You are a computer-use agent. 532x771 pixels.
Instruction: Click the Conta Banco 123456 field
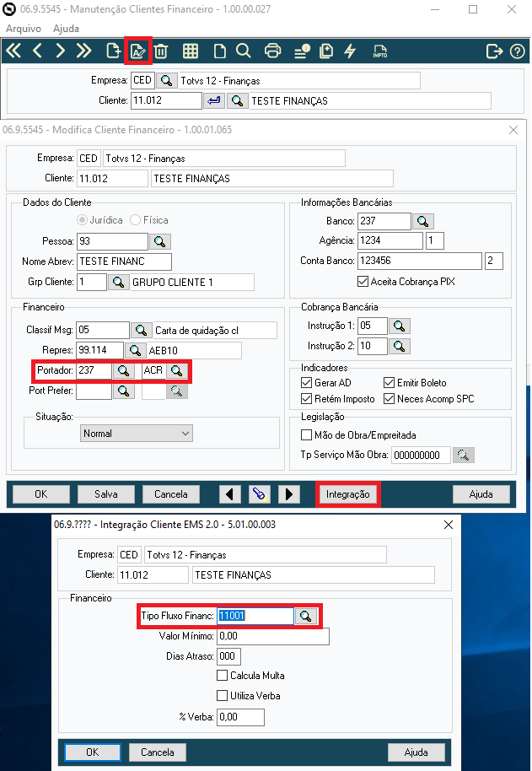click(x=420, y=261)
